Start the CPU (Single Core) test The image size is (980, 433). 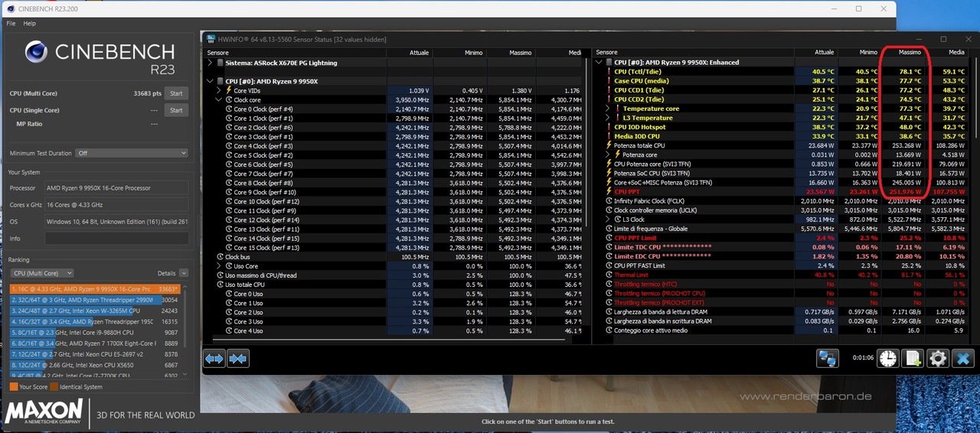pyautogui.click(x=176, y=110)
